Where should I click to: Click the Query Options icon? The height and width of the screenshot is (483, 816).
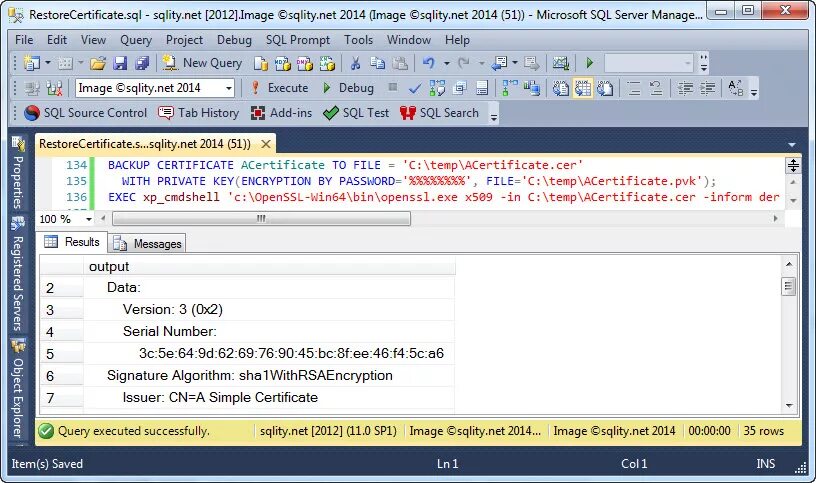point(460,88)
